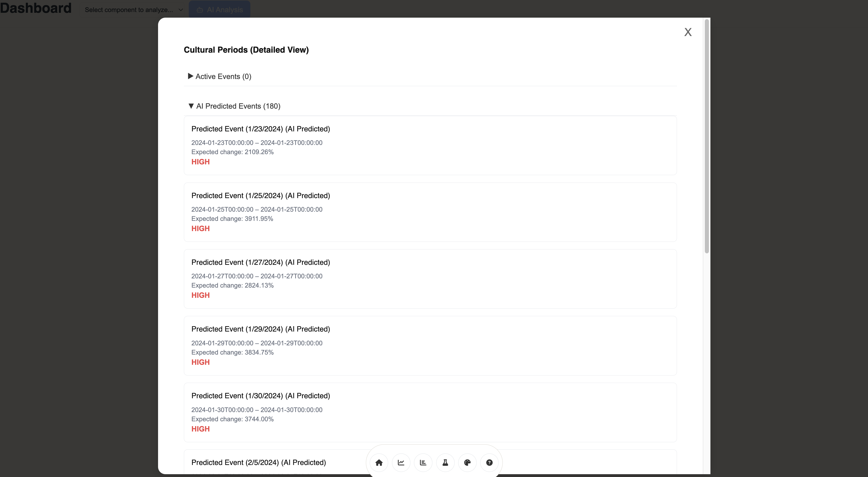Open the line chart icon in dock
The width and height of the screenshot is (868, 477).
(x=401, y=462)
